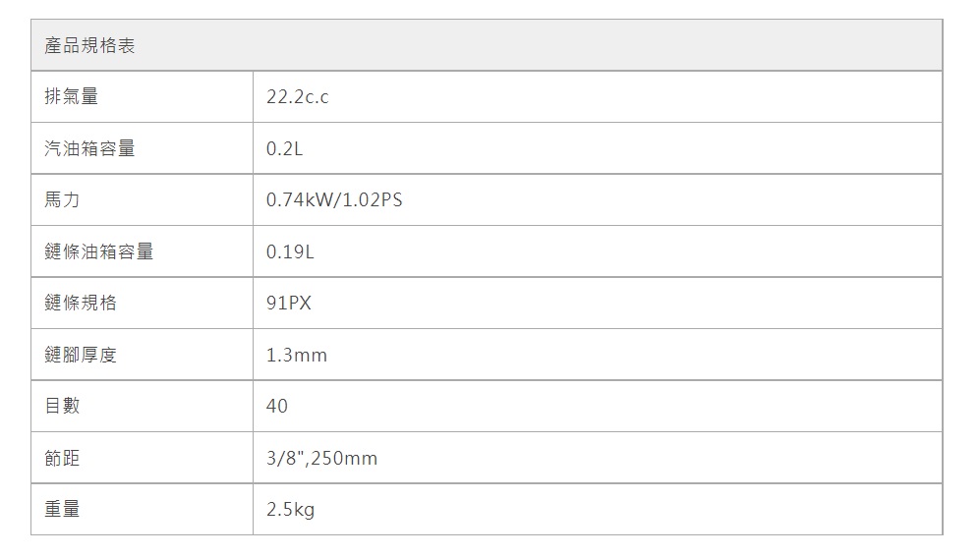Screen dimensions: 980x556
Task: Click empty area of the 馬力 value row
Action: 668,200
